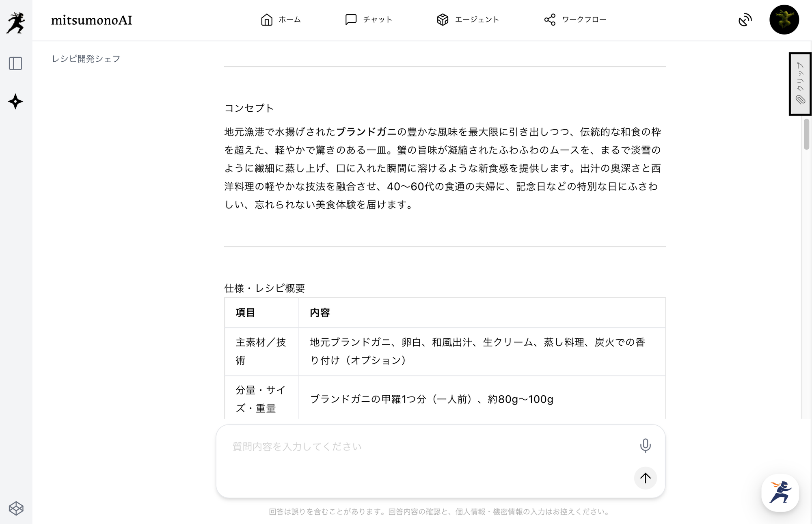Click the agent box icon

443,19
